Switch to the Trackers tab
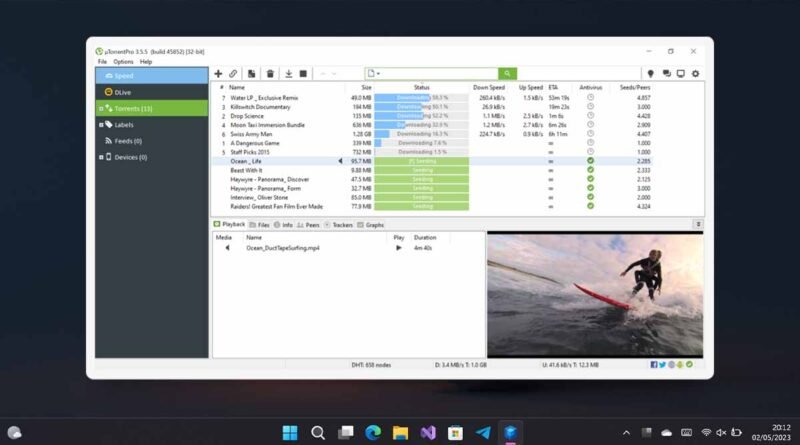Image resolution: width=800 pixels, height=445 pixels. (x=339, y=225)
